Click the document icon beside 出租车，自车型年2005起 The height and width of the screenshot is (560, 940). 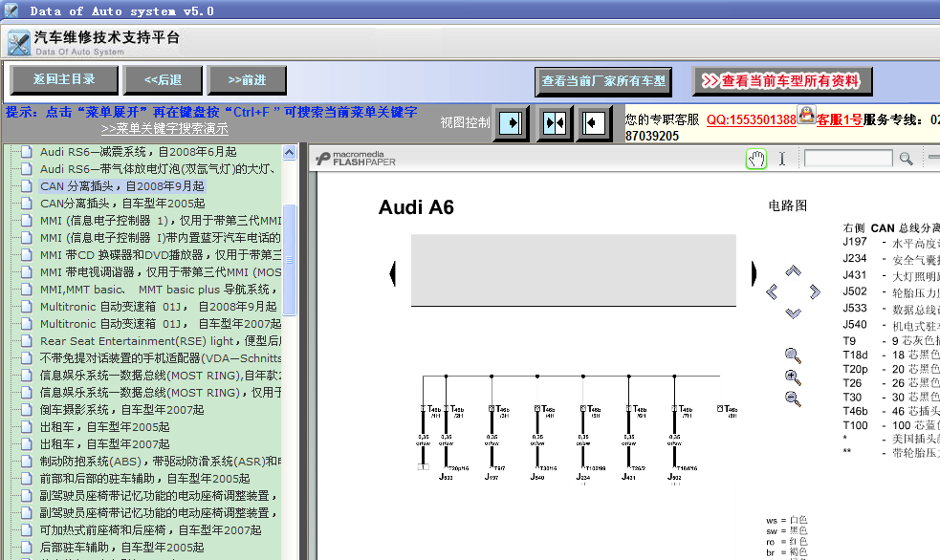(27, 427)
